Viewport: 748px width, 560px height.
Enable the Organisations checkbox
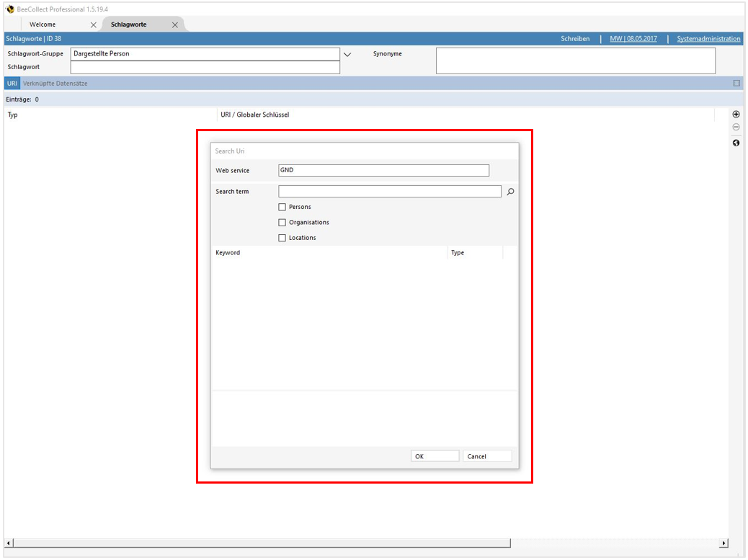[x=282, y=222]
